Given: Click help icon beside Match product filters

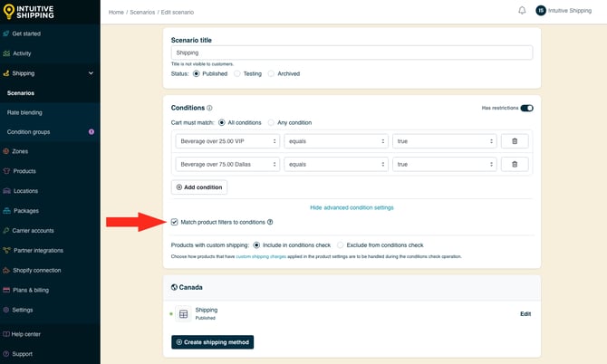Looking at the screenshot, I should coord(270,222).
